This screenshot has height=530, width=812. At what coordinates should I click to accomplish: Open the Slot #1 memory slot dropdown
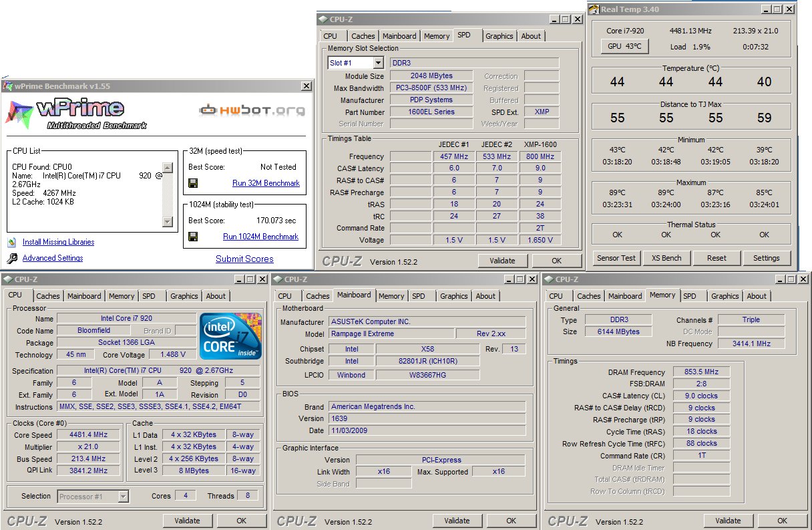[378, 63]
